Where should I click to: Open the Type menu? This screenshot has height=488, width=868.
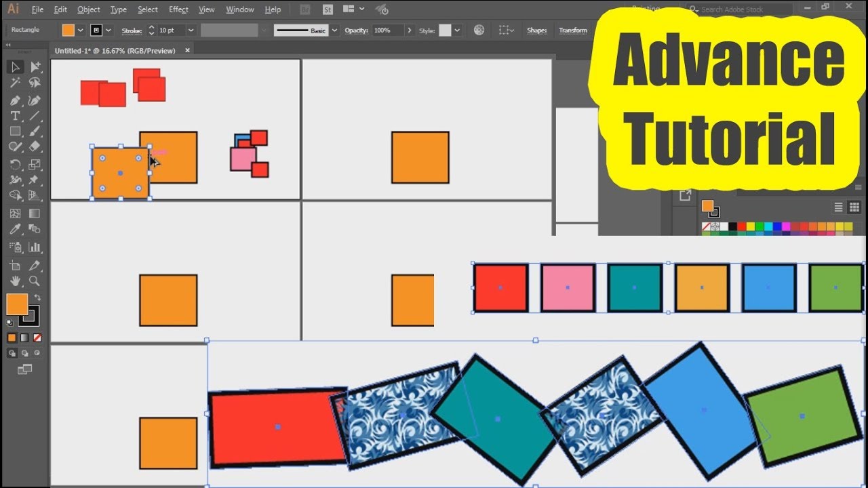[x=119, y=9]
